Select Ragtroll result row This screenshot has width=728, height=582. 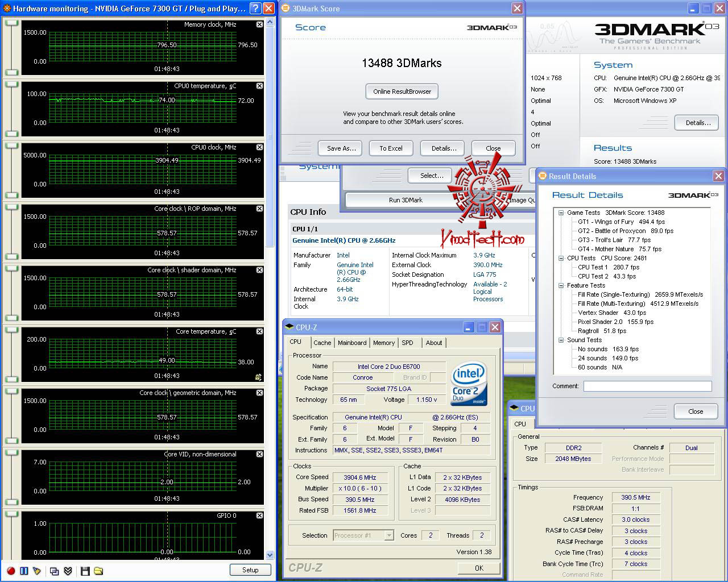[x=602, y=331]
